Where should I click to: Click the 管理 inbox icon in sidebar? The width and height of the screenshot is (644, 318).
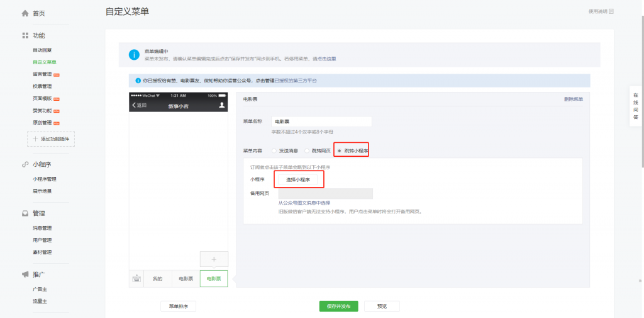25,213
